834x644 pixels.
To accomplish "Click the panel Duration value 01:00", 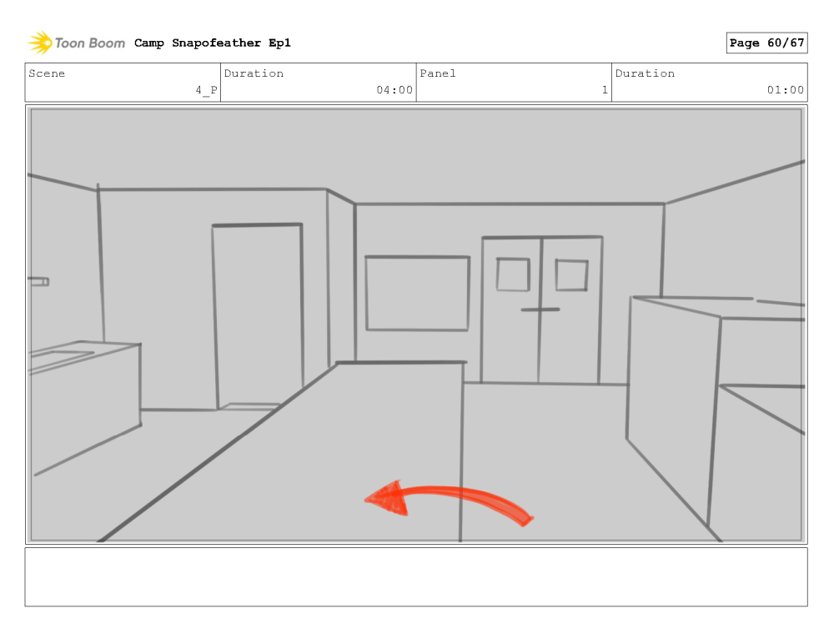I will coord(785,90).
